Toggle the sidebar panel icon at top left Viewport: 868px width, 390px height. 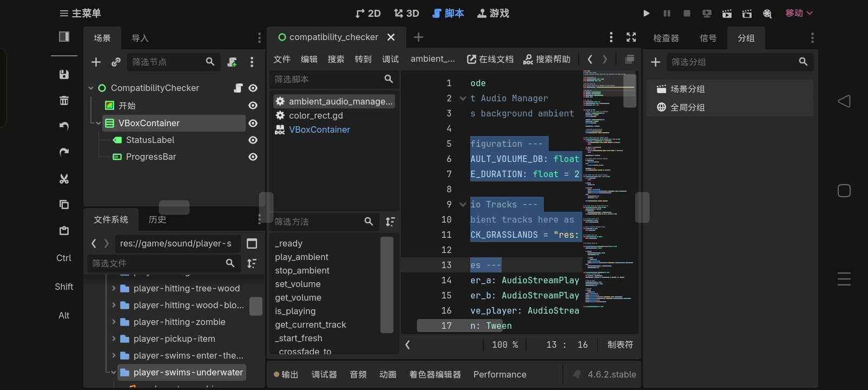[x=64, y=36]
